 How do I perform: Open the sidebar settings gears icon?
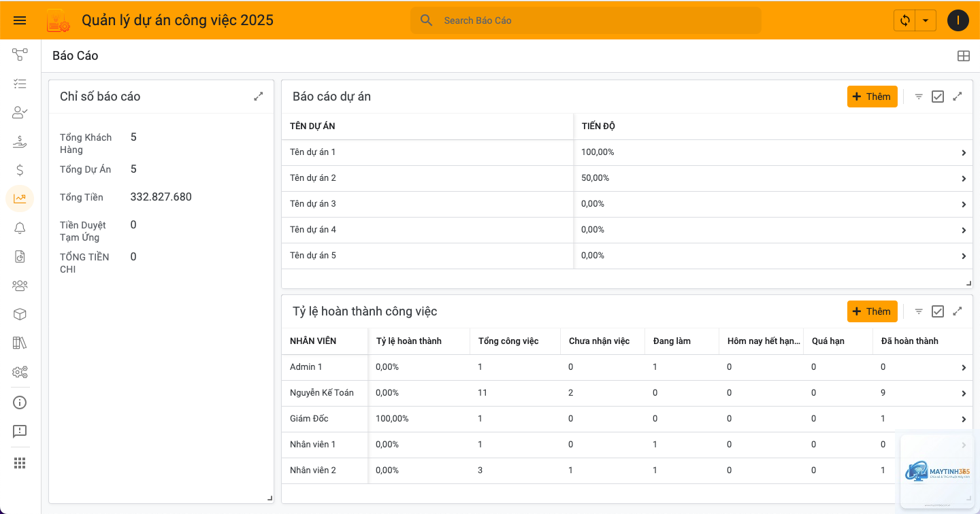coord(20,372)
